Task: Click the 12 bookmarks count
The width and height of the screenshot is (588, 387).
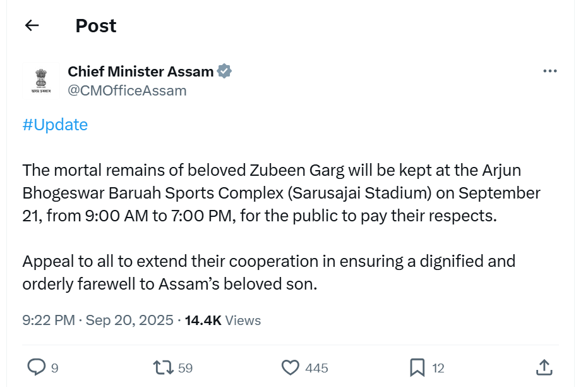Action: pos(438,367)
